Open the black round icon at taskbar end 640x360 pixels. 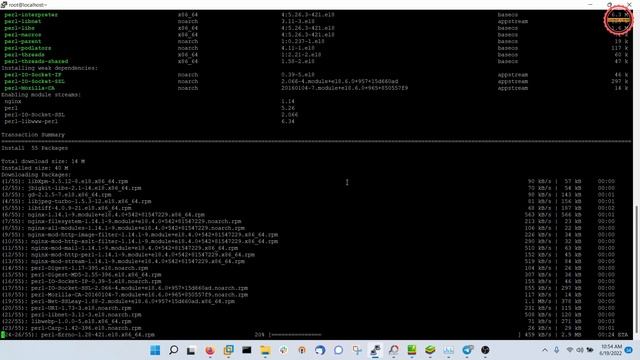click(x=485, y=350)
